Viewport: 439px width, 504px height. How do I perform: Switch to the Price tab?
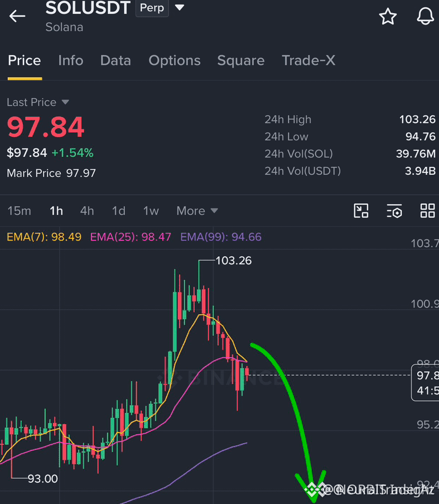[25, 60]
